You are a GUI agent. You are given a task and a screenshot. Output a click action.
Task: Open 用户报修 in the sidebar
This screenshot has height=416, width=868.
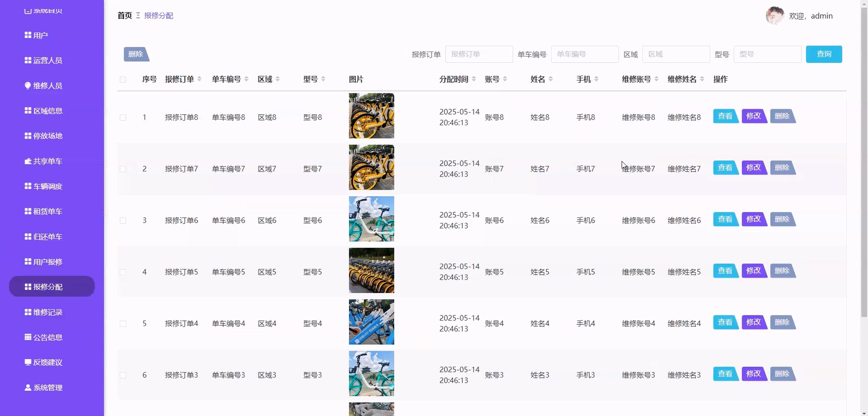coord(48,262)
